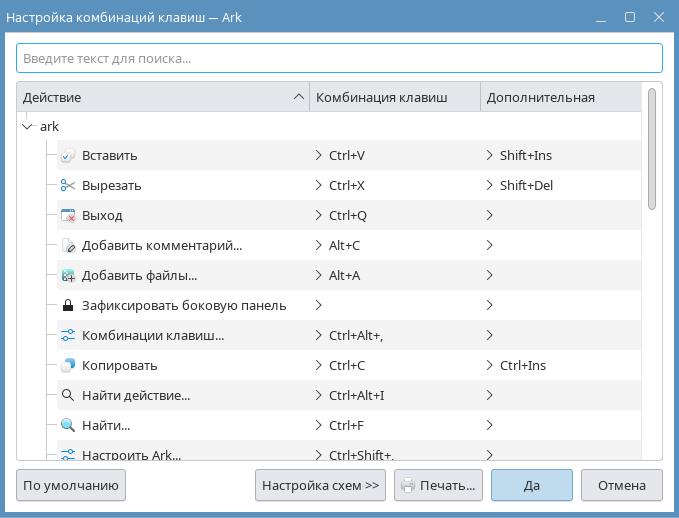Click the Добавить комментарий icon
The image size is (679, 518).
pos(68,245)
